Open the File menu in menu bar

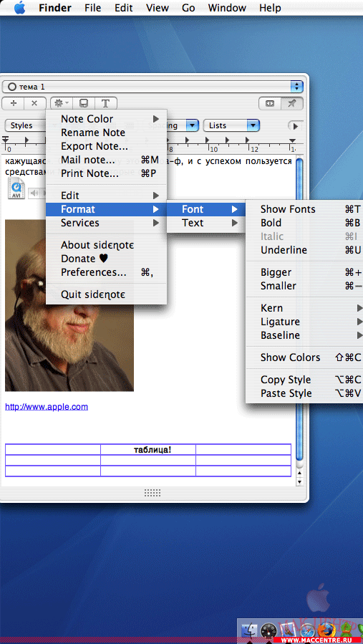pos(93,8)
